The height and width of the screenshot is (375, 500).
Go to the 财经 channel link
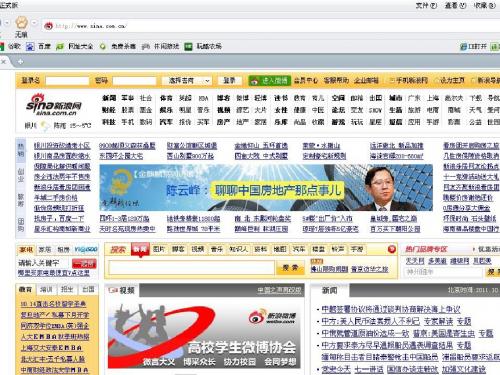tap(109, 110)
